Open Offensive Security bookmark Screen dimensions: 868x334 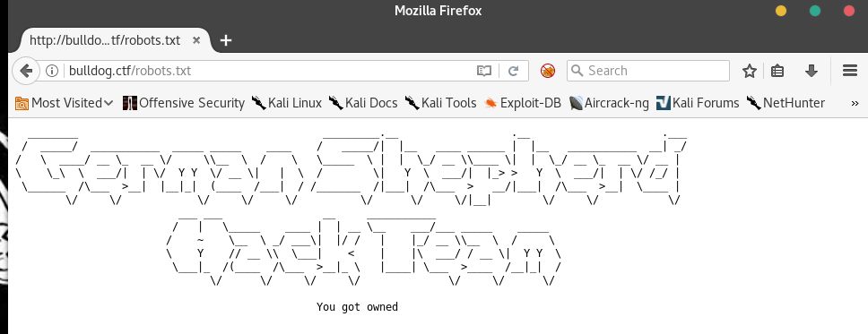tap(184, 103)
